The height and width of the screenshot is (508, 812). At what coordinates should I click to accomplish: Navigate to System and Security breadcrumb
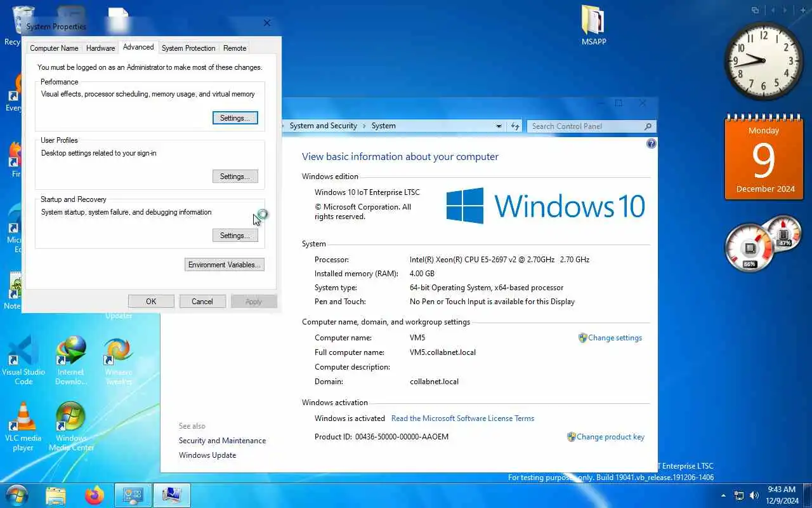point(324,126)
